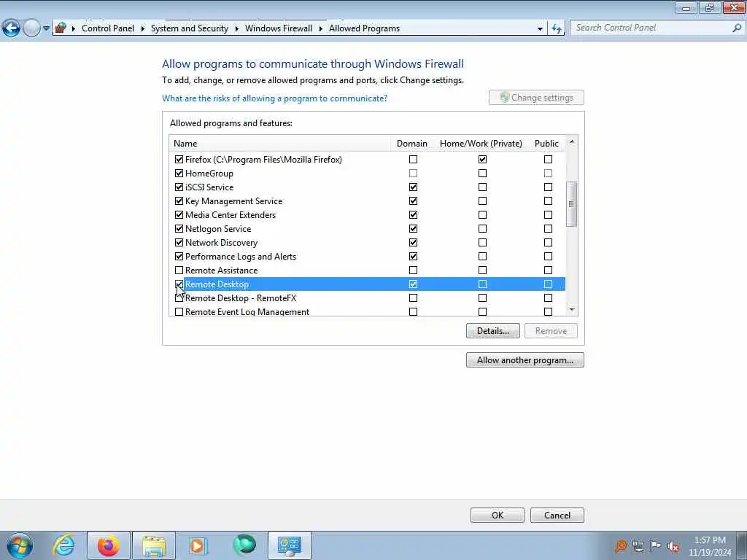The width and height of the screenshot is (747, 560).
Task: Click the green round taskbar icon
Action: click(x=244, y=545)
